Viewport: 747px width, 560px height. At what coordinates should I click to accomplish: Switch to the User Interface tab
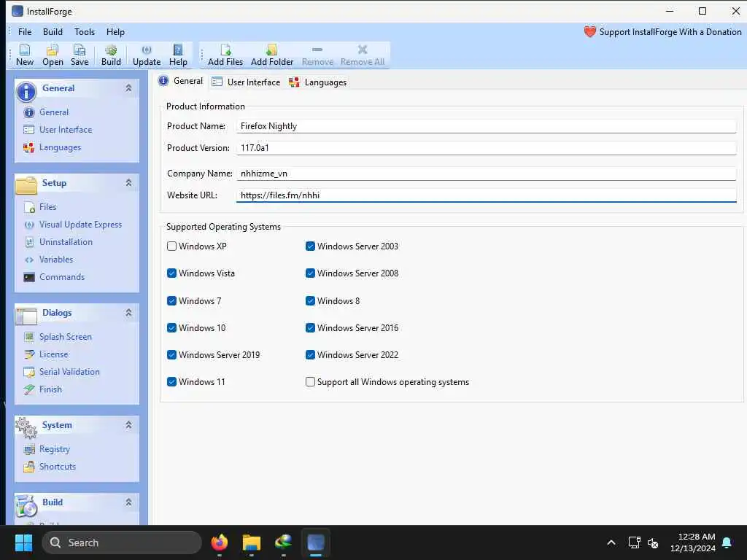tap(247, 82)
